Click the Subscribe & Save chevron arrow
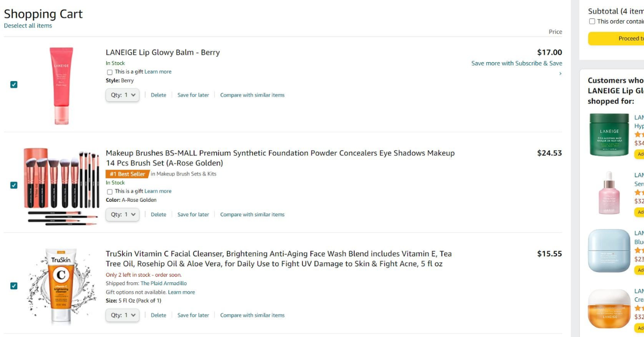The height and width of the screenshot is (337, 644). coord(560,74)
